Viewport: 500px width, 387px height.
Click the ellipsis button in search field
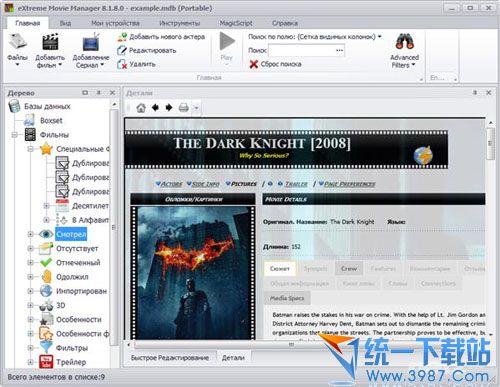point(339,50)
